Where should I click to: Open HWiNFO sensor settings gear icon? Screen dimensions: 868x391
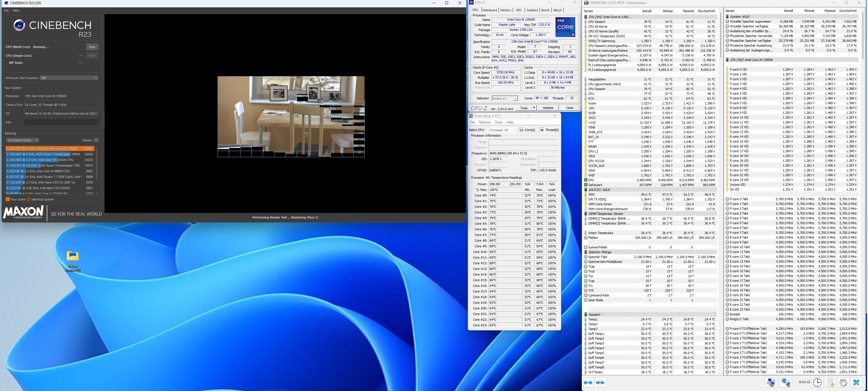843,383
